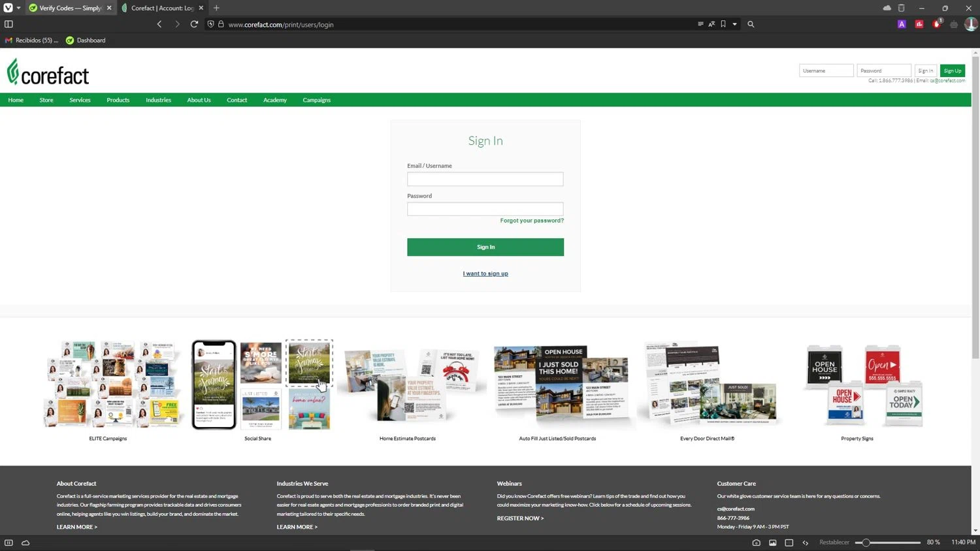Toggle images in the status bar

click(772, 543)
